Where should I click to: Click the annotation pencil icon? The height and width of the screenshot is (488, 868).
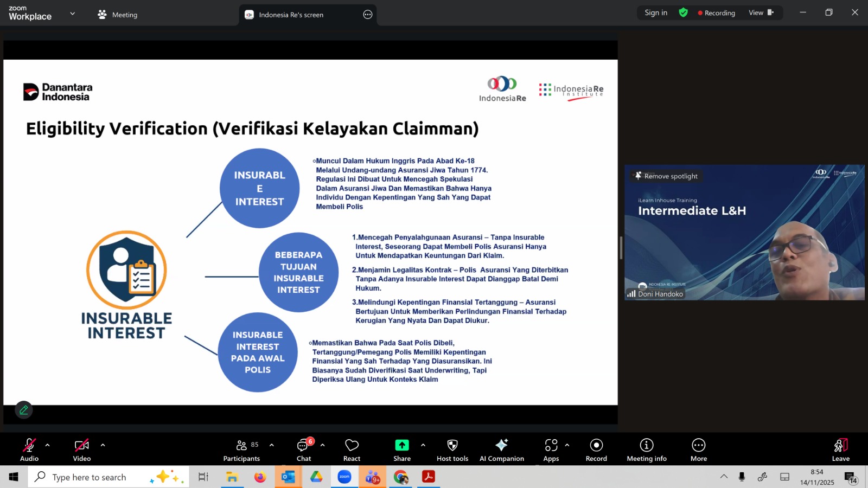point(24,410)
